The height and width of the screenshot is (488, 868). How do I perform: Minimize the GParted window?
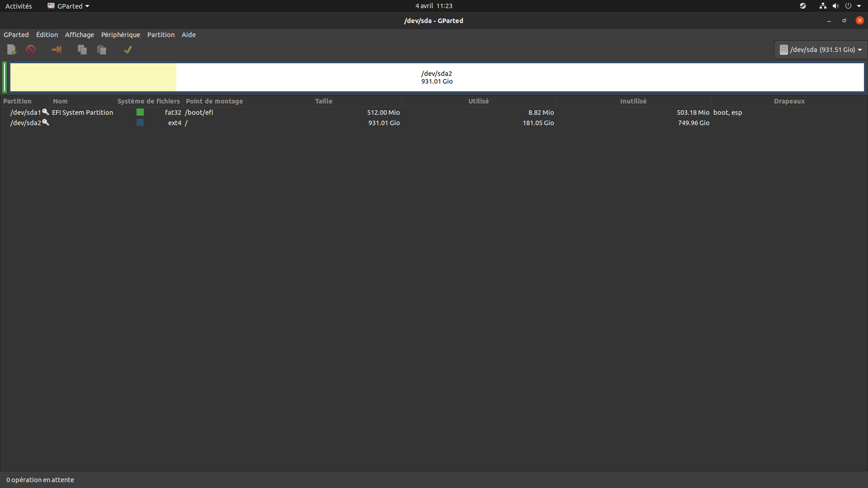(x=829, y=21)
